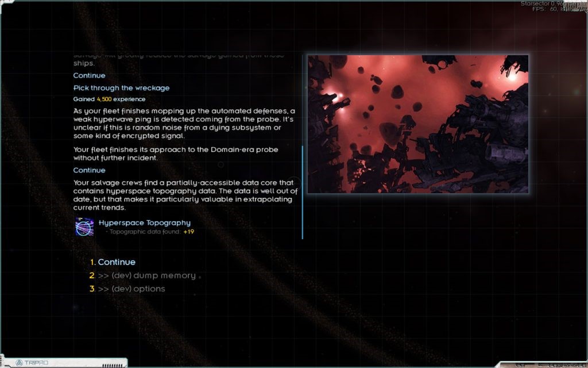588x368 pixels.
Task: Click the Tripad label in bottom bar
Action: pyautogui.click(x=36, y=363)
